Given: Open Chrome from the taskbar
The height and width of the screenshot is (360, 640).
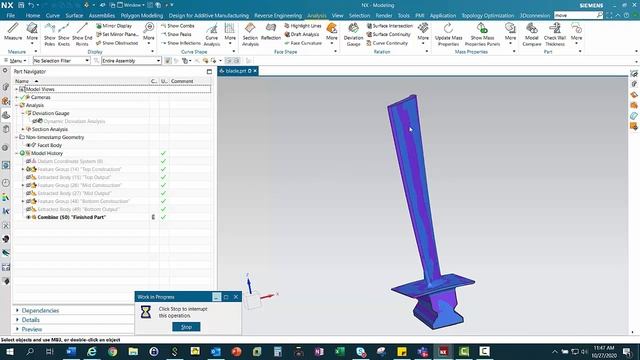Looking at the screenshot, I should pos(113,351).
